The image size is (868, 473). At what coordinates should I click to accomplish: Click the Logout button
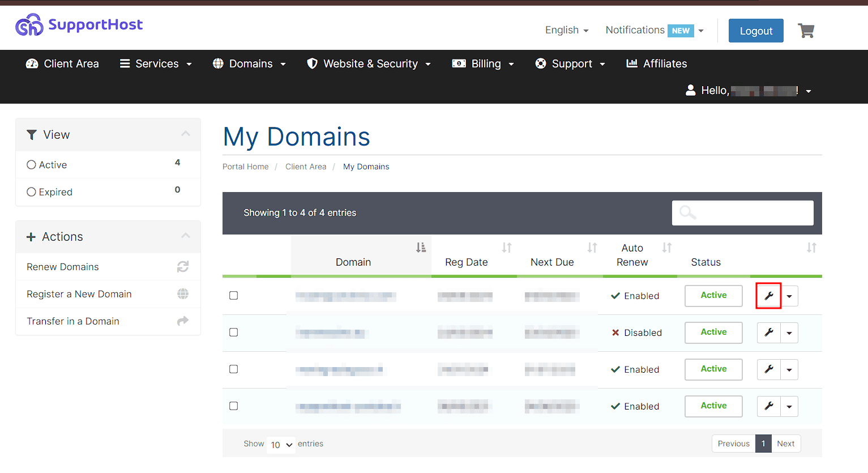[x=756, y=31]
